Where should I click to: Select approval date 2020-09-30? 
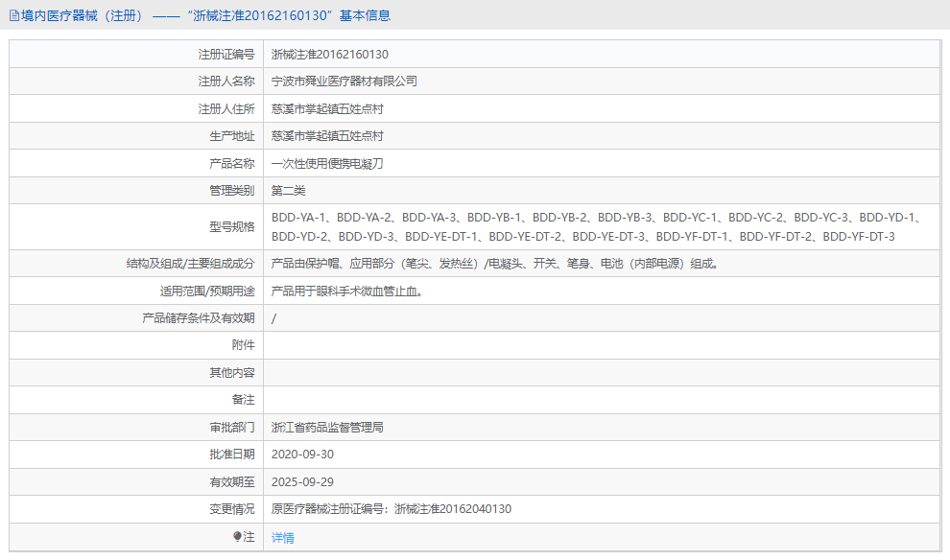(x=302, y=455)
